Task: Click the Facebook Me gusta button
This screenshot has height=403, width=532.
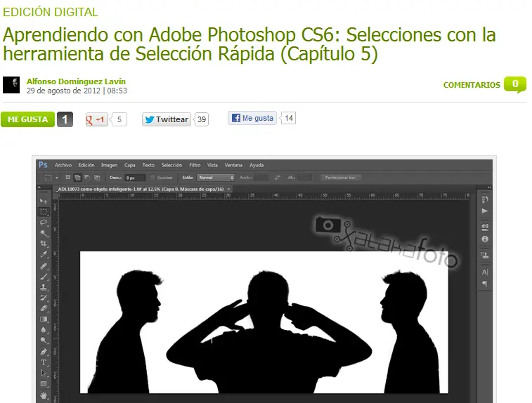Action: [x=252, y=118]
